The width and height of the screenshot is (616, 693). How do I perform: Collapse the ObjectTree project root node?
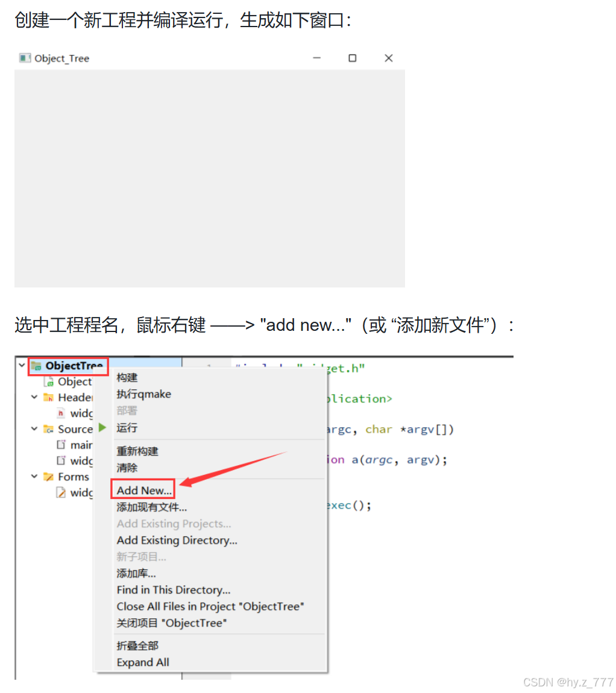point(22,365)
